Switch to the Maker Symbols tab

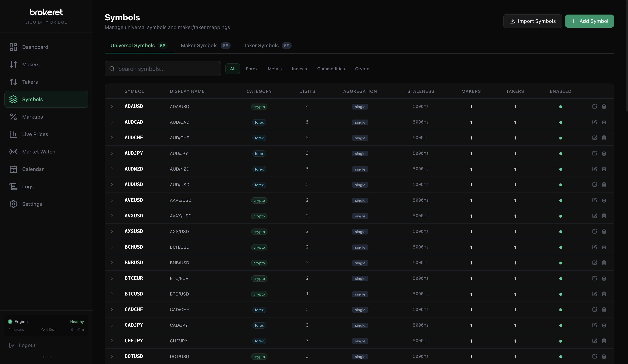(205, 46)
